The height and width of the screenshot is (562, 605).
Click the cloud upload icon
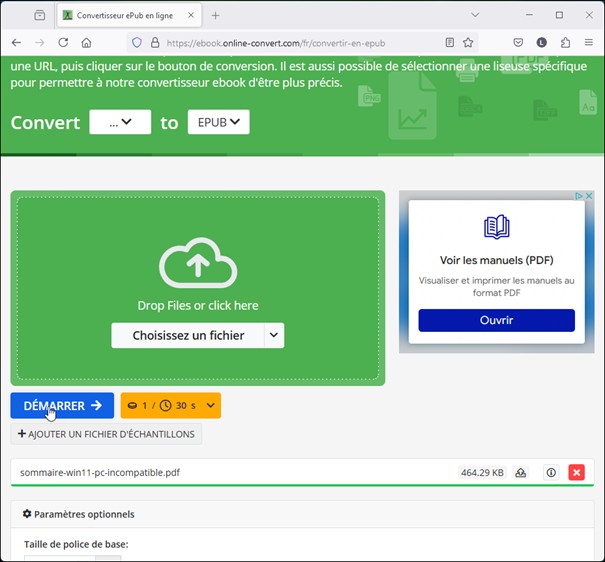(198, 263)
